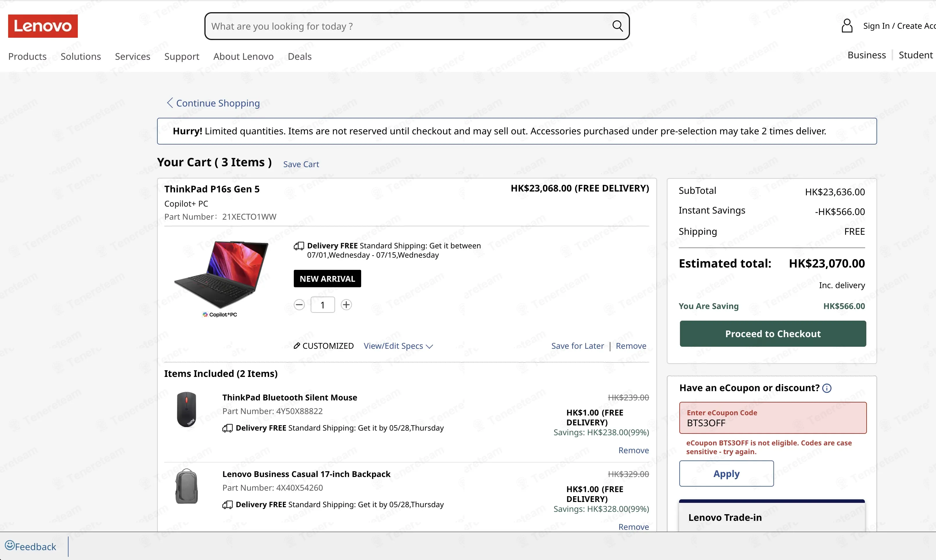Image resolution: width=936 pixels, height=560 pixels.
Task: Open the Solutions menu
Action: click(81, 57)
